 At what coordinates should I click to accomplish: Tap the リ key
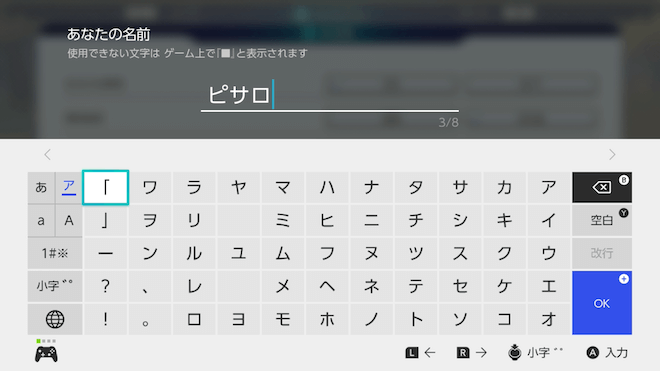[194, 220]
